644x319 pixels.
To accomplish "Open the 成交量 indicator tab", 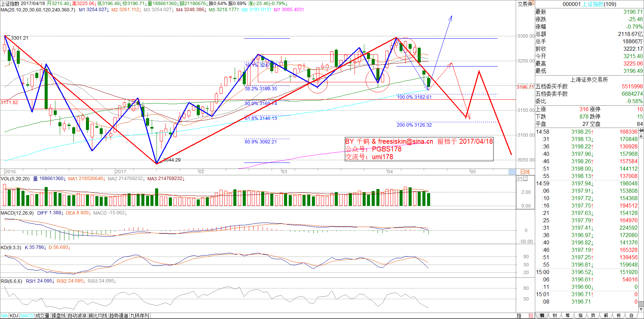I will click(x=42, y=316).
